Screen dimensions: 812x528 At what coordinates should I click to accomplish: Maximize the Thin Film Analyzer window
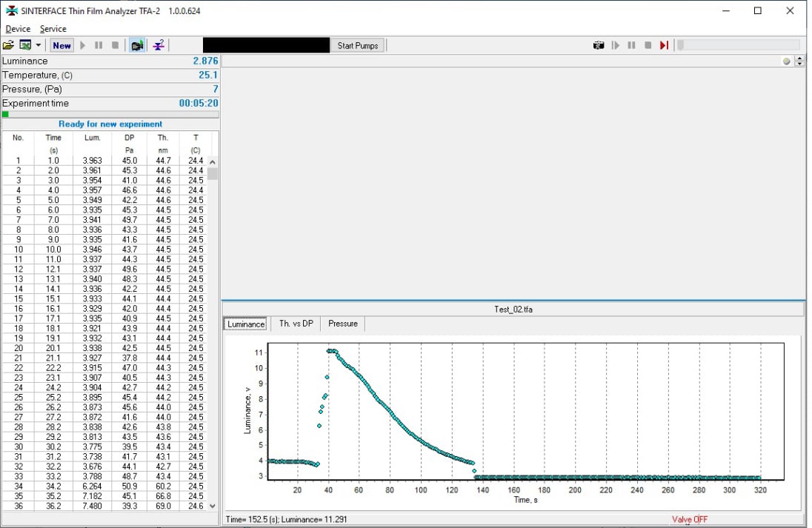point(758,10)
